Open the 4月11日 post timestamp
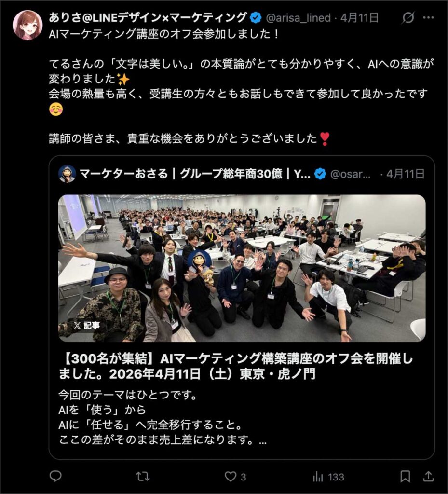The image size is (448, 494). [x=360, y=18]
